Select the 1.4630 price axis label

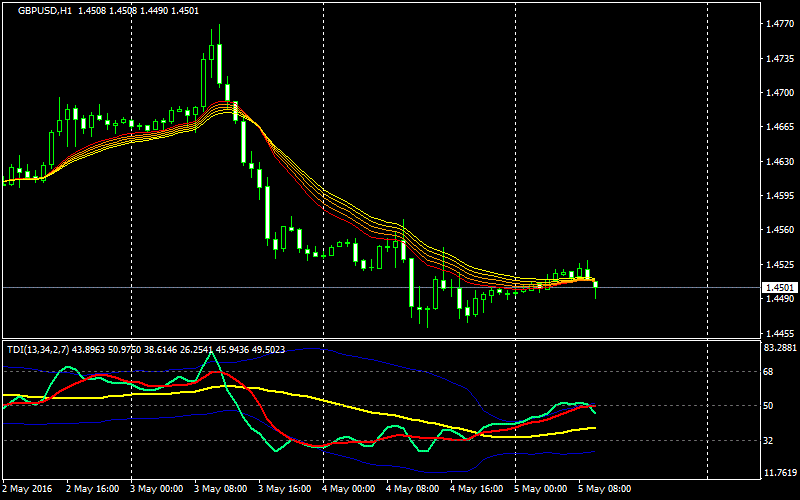(x=780, y=162)
